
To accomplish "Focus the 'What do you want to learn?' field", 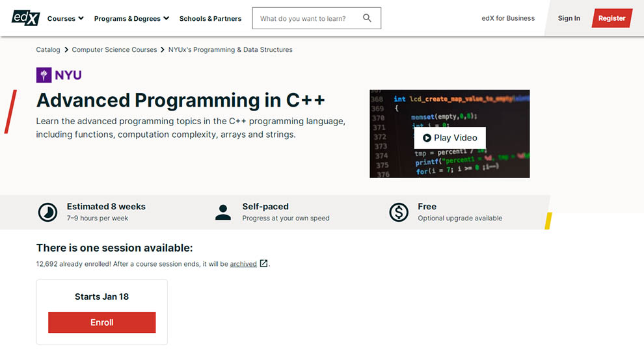I will 306,19.
